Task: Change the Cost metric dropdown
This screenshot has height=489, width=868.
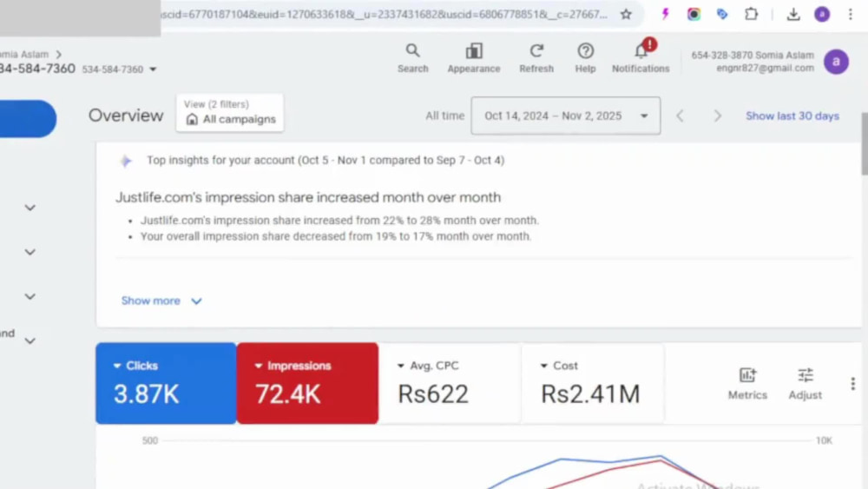Action: point(559,366)
